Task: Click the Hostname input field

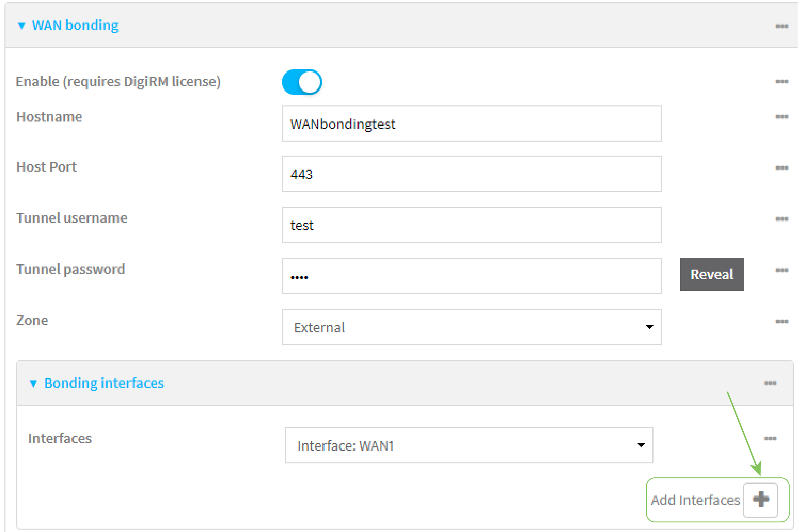Action: click(x=471, y=124)
